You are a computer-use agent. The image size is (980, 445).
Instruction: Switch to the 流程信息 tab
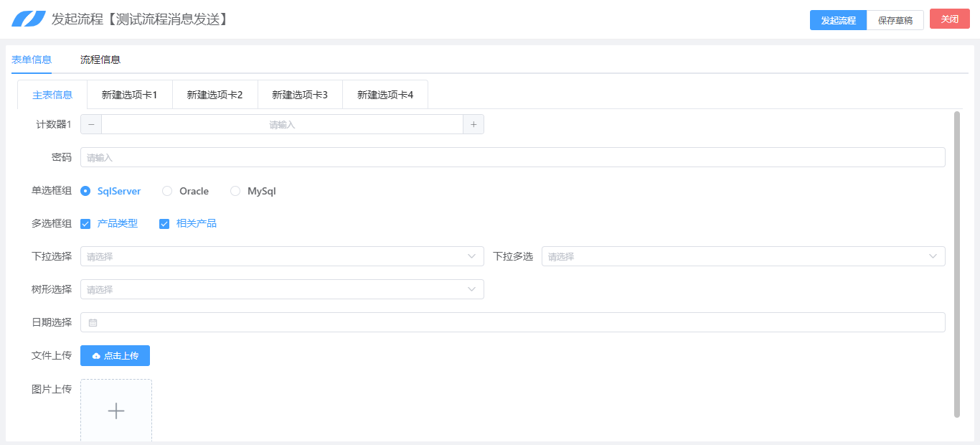coord(100,60)
